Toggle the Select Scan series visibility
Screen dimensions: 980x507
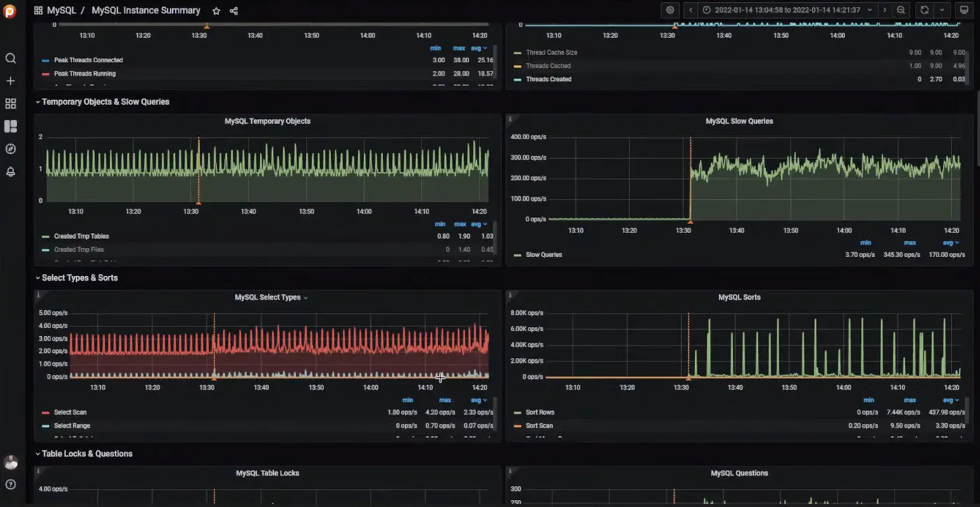click(x=70, y=412)
